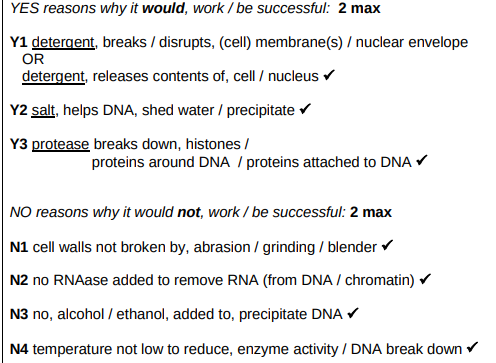This screenshot has width=496, height=363.
Task: Click the underlined word 'detergent' in Y1
Action: [63, 43]
